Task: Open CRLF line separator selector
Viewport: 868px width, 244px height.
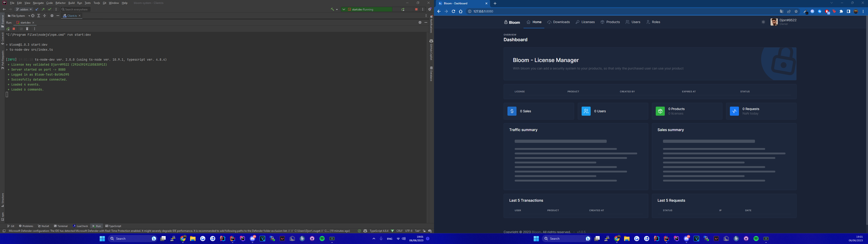Action: [399, 231]
